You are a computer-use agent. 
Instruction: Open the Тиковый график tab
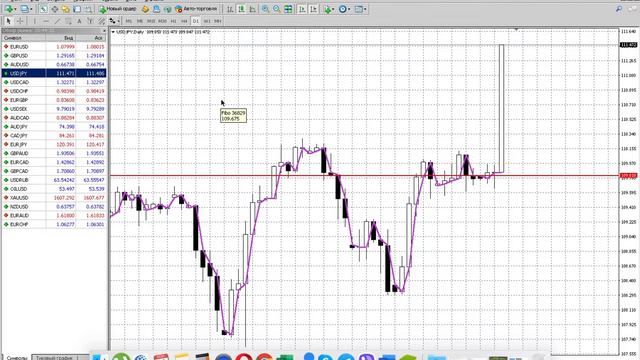pyautogui.click(x=54, y=358)
